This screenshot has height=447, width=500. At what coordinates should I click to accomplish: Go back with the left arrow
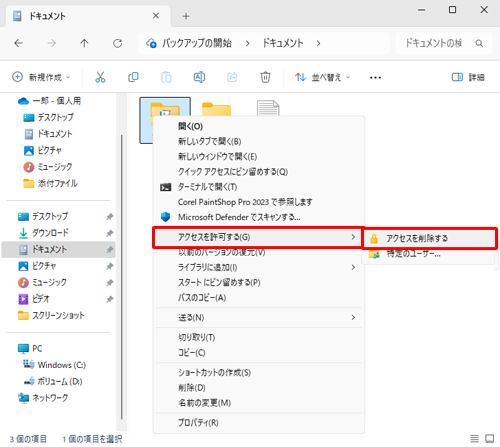click(x=19, y=43)
